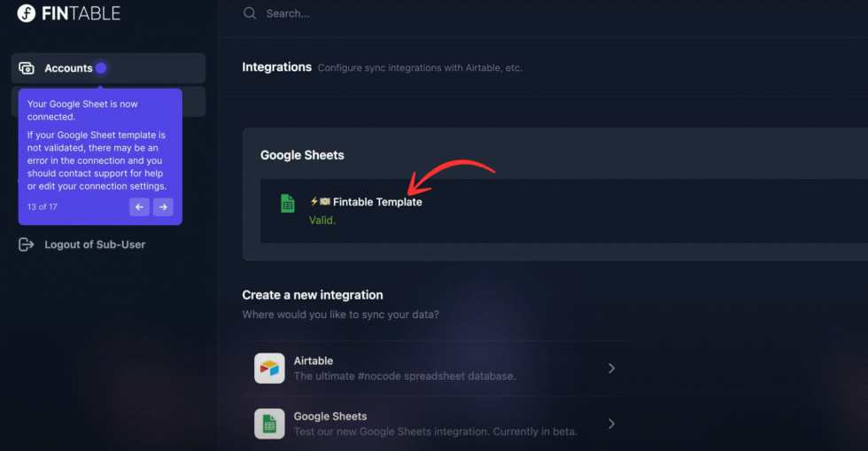Click the green Sheets icon beside Fintable Template
Viewport: 868px width, 451px height.
[x=288, y=204]
